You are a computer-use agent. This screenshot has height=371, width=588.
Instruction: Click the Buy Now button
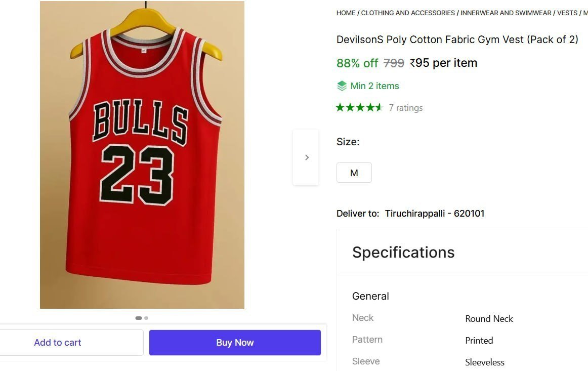pos(235,343)
